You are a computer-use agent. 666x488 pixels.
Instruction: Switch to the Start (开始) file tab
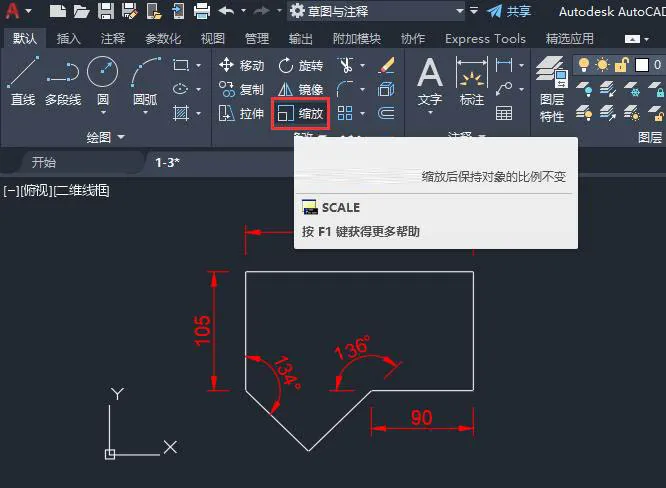43,162
